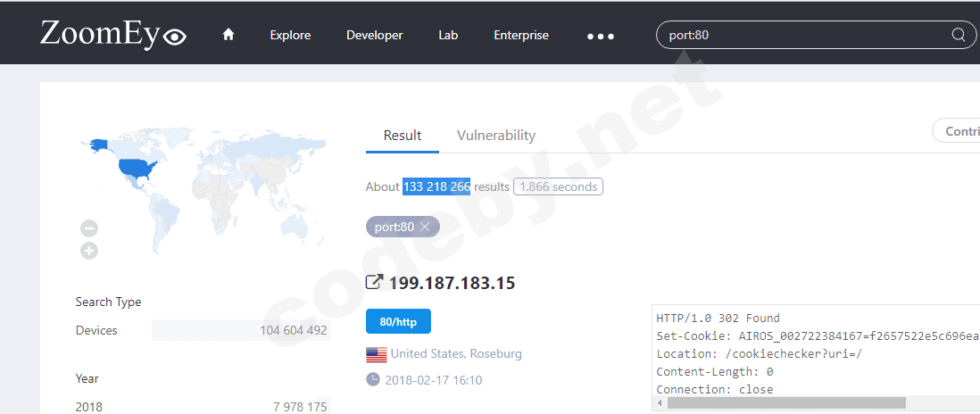Click the 80/http service button
This screenshot has width=980, height=414.
(x=398, y=321)
